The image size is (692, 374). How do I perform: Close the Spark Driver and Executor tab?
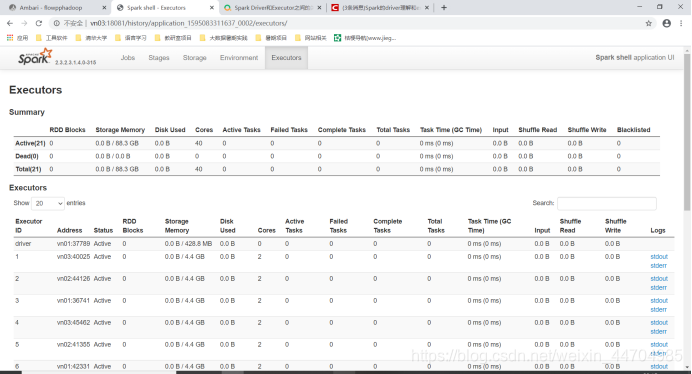pos(319,8)
